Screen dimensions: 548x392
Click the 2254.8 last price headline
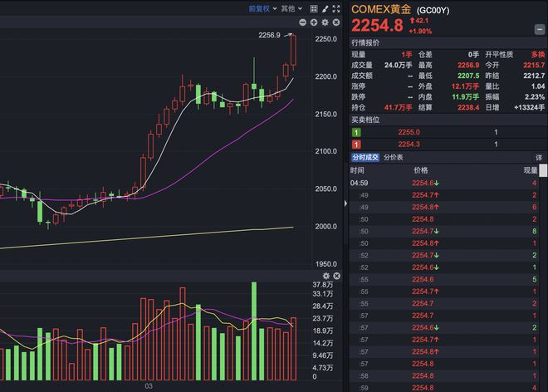[x=377, y=26]
